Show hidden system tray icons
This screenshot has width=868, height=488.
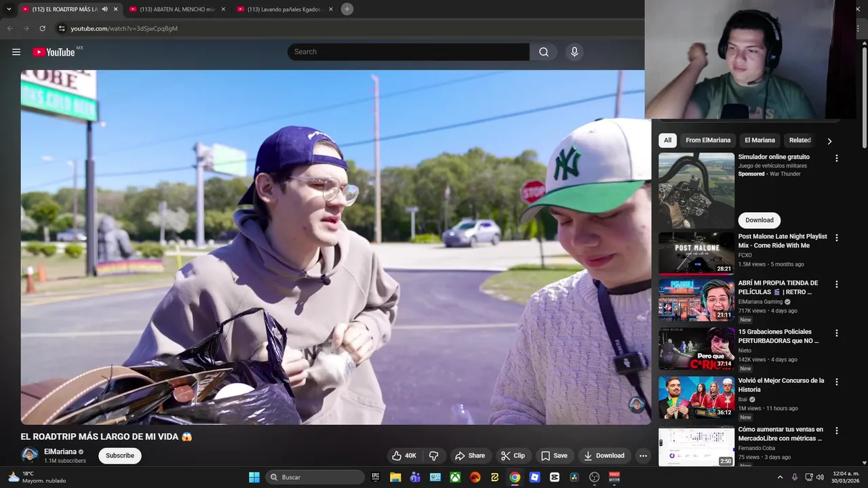(780, 477)
